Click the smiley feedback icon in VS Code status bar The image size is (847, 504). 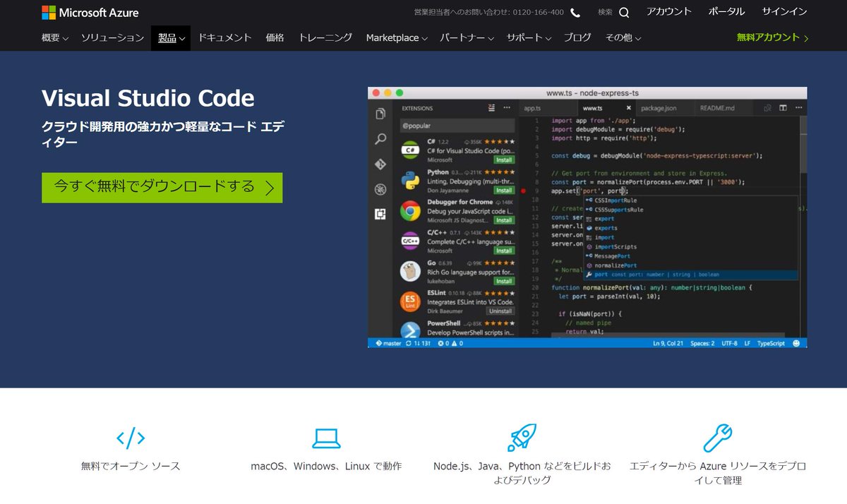tap(796, 343)
